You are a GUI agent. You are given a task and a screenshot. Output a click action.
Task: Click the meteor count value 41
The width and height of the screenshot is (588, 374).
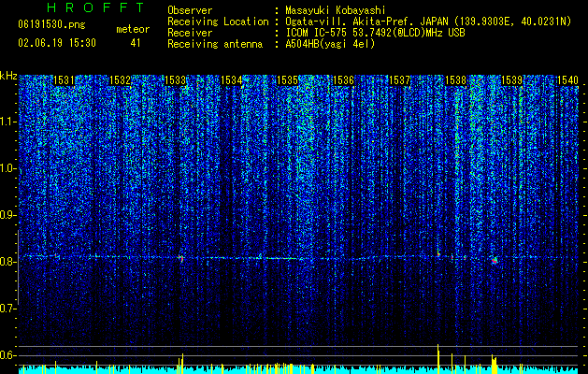136,43
